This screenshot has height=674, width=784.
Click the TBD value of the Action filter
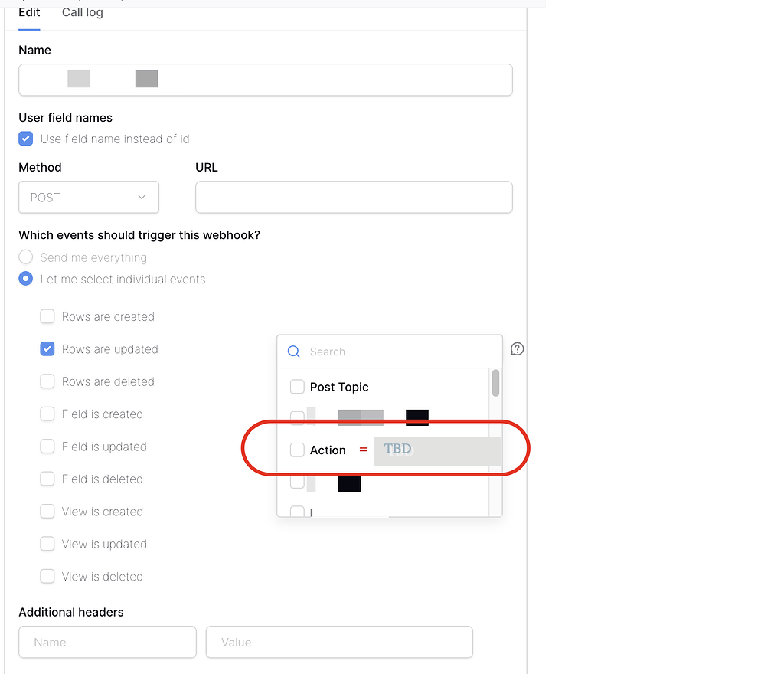[x=436, y=450]
